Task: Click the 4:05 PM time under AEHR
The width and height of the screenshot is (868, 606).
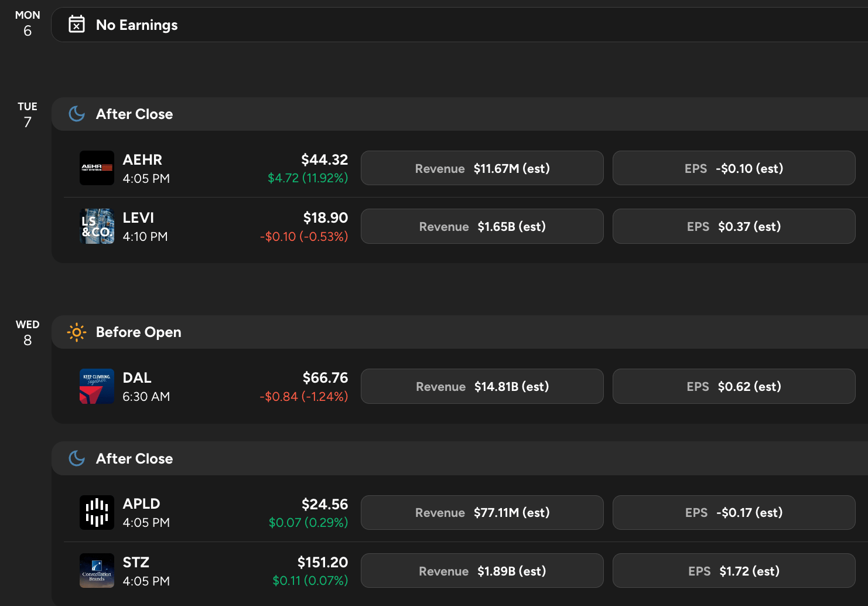Action: point(146,178)
